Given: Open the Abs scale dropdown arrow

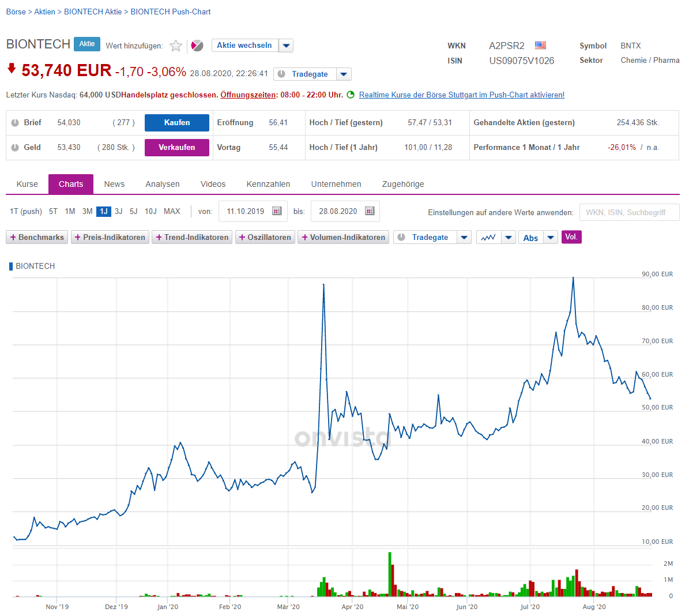Looking at the screenshot, I should point(551,238).
